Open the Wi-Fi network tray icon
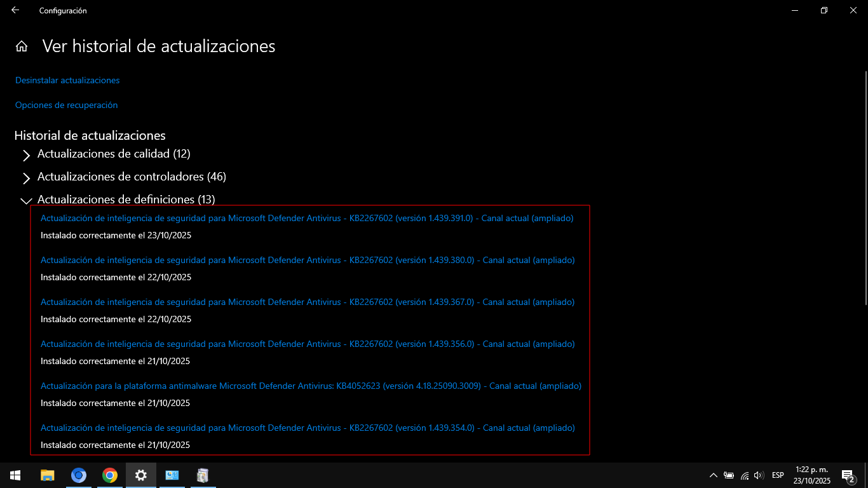 click(x=744, y=475)
